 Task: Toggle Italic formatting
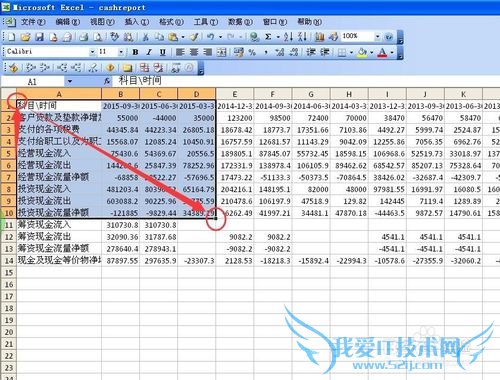(149, 52)
